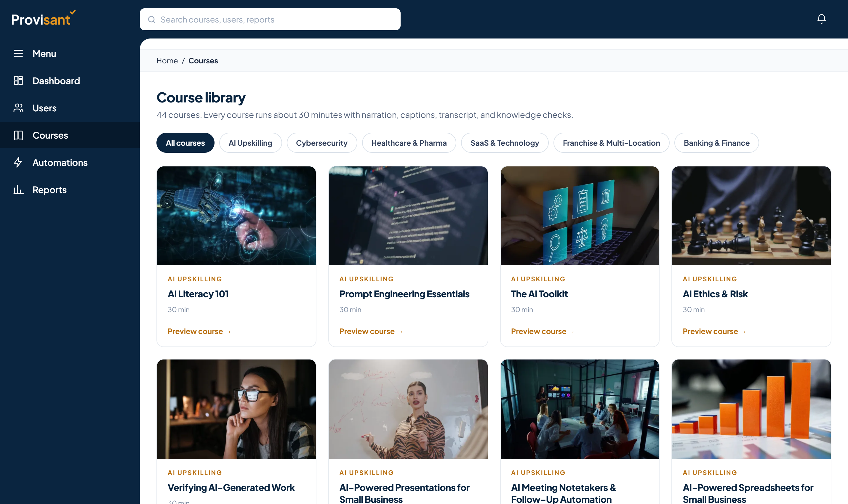Click the Provisant logo
The height and width of the screenshot is (504, 848).
[43, 18]
